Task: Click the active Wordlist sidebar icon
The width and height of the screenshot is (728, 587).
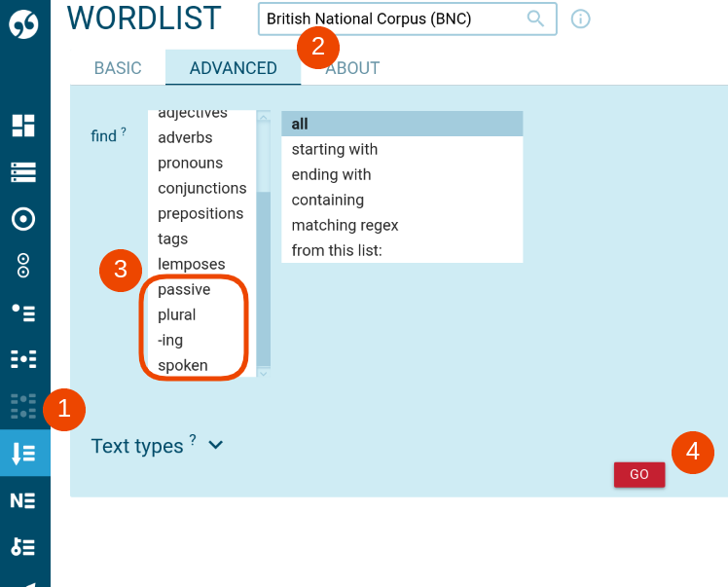Action: [x=23, y=453]
